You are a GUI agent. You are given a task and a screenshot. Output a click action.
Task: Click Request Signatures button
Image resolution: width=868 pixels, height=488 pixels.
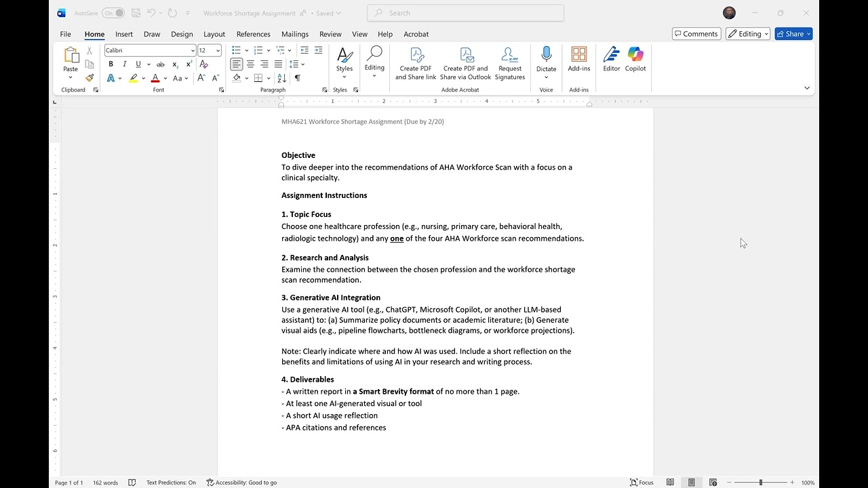pos(510,64)
